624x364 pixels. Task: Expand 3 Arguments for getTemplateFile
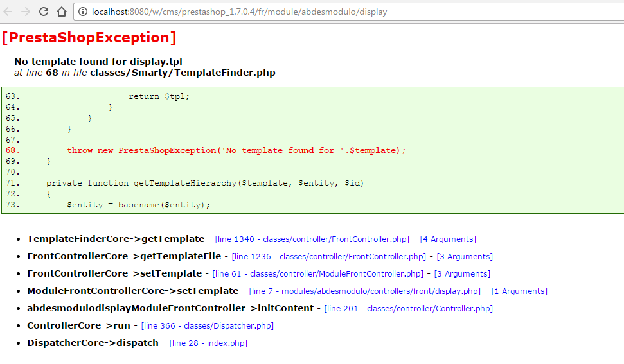pyautogui.click(x=465, y=257)
